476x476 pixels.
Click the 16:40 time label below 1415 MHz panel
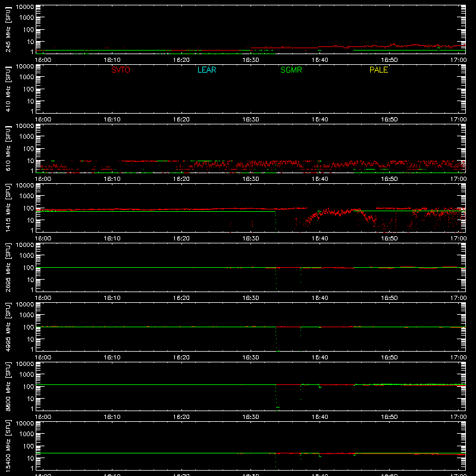[x=320, y=239]
